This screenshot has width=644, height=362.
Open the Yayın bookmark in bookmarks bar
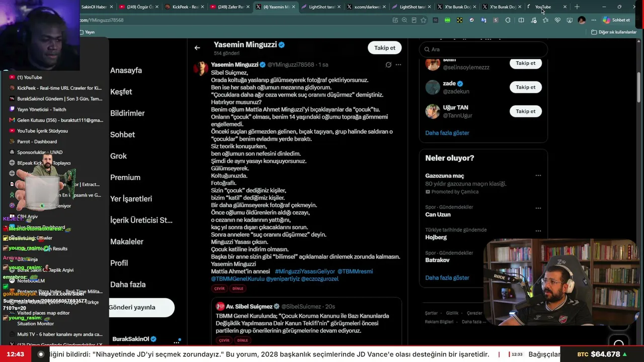pos(87,32)
